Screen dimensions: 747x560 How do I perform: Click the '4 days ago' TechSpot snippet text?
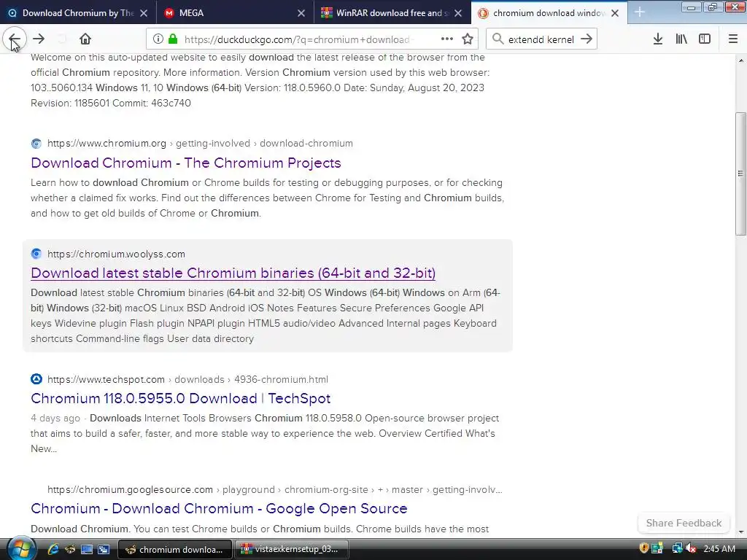pyautogui.click(x=55, y=418)
